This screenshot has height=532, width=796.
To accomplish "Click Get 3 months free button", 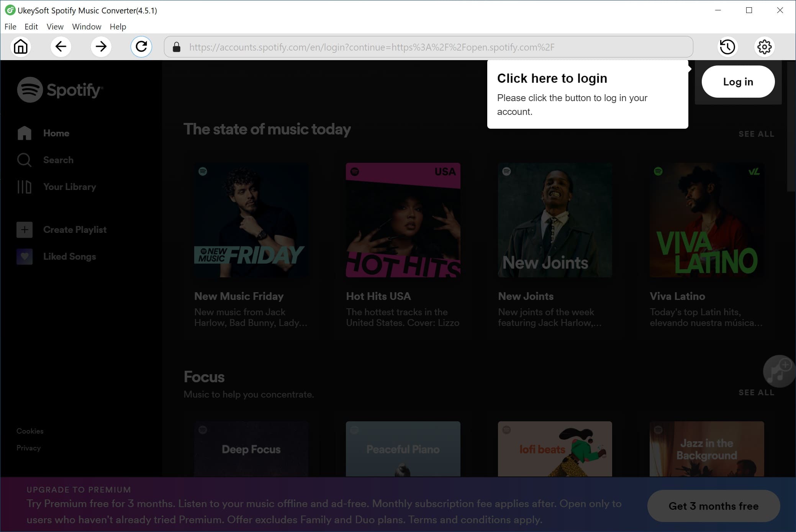I will click(714, 506).
